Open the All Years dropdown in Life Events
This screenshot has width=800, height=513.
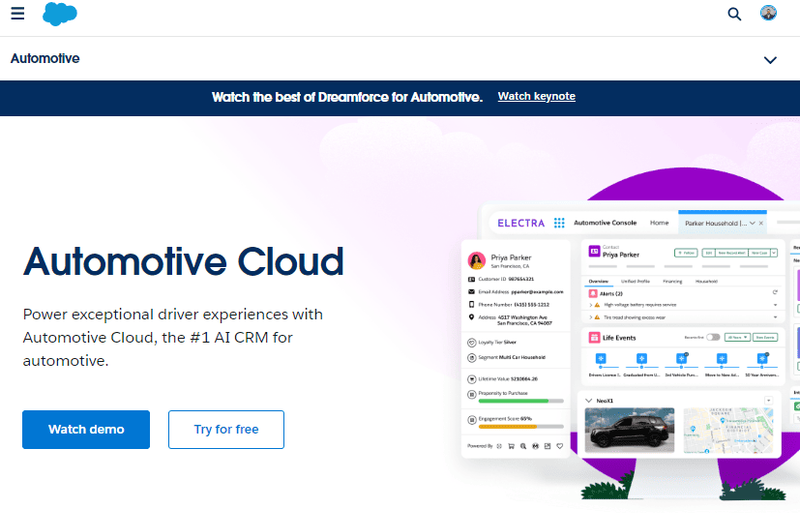737,337
